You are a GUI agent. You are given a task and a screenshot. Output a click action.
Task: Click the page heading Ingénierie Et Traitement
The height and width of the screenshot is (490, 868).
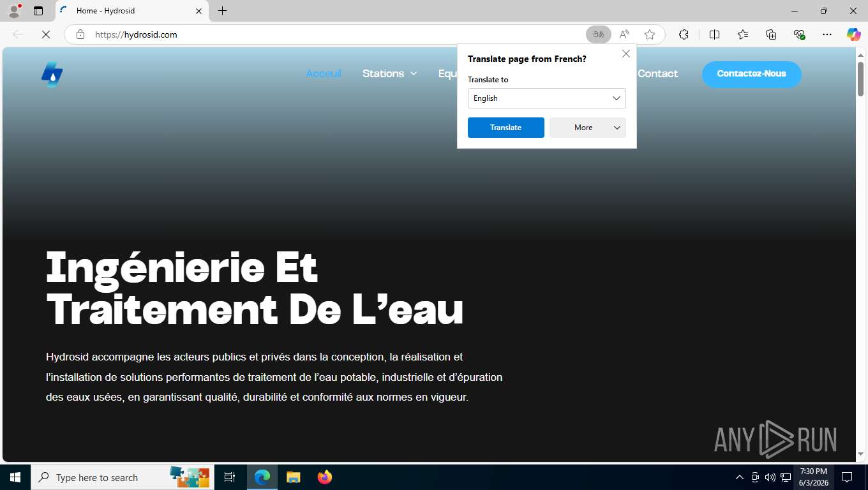pyautogui.click(x=255, y=288)
